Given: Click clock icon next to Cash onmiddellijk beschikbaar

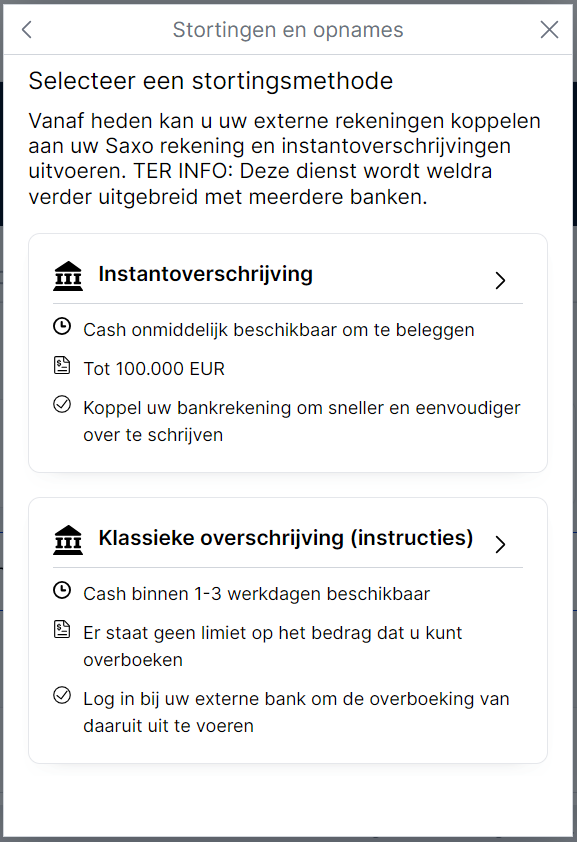Looking at the screenshot, I should [x=62, y=326].
